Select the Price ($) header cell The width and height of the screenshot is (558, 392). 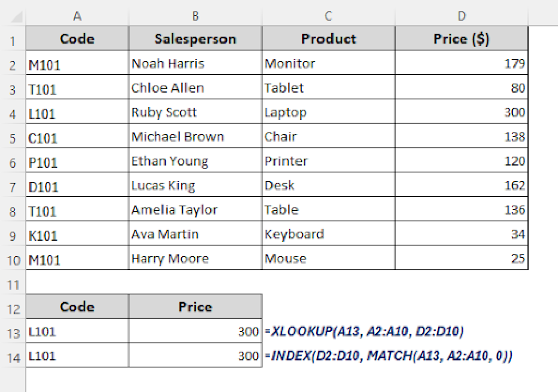[x=461, y=38]
